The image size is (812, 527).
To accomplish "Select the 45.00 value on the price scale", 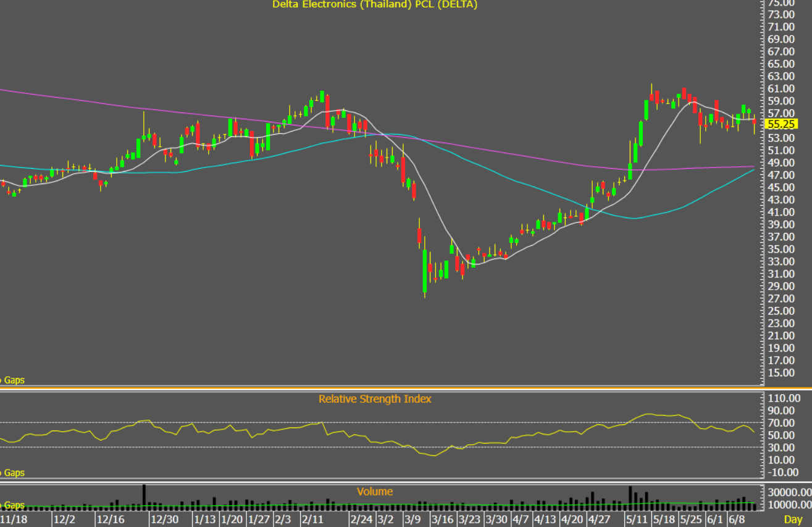I will 781,188.
